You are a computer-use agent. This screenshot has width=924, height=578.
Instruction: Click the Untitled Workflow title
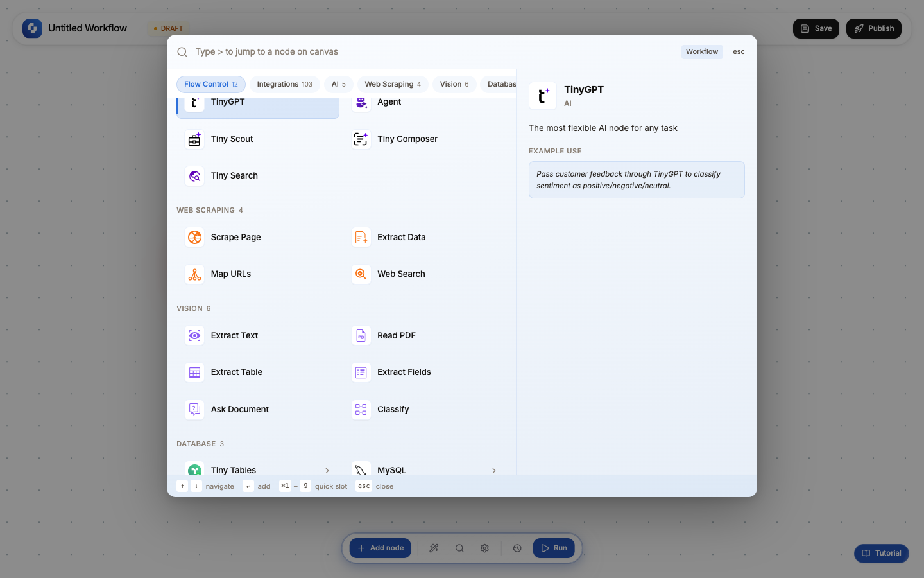pyautogui.click(x=87, y=28)
